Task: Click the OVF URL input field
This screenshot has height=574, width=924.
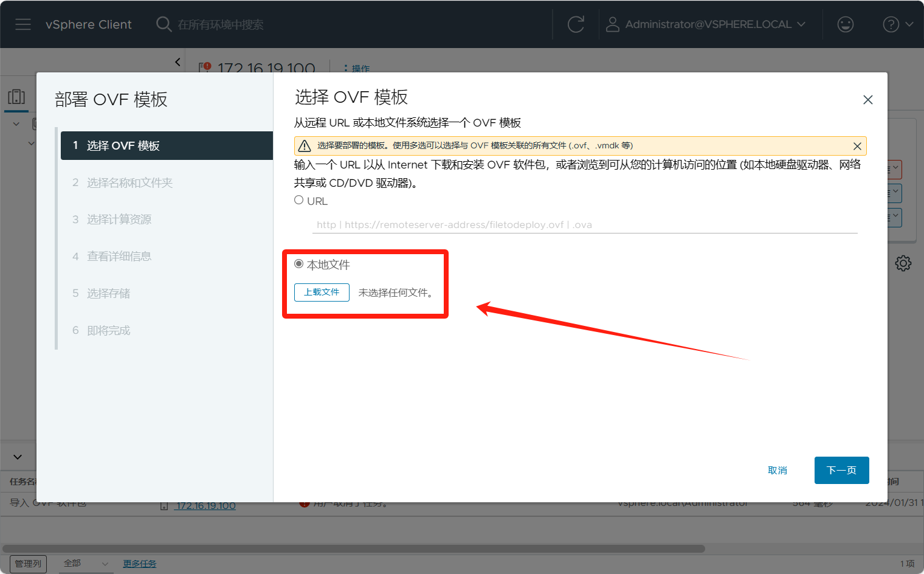Action: point(585,225)
